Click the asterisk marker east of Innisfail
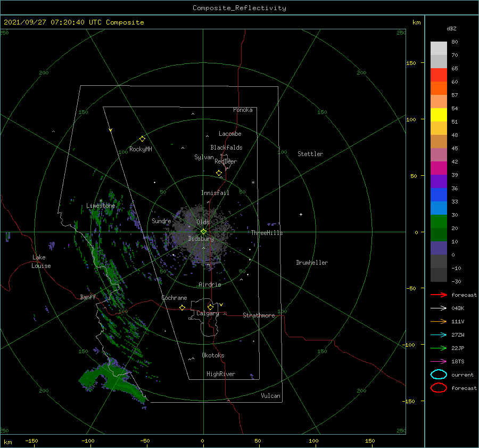The image size is (479, 448). 253,183
